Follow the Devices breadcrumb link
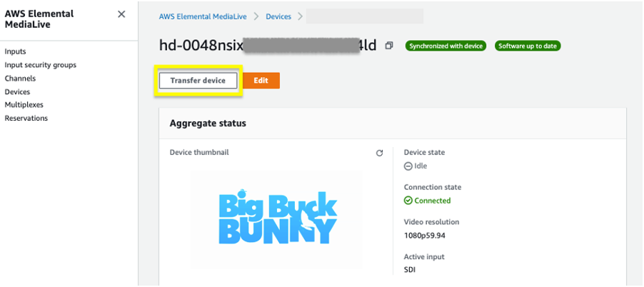Image resolution: width=644 pixels, height=287 pixels. point(278,17)
